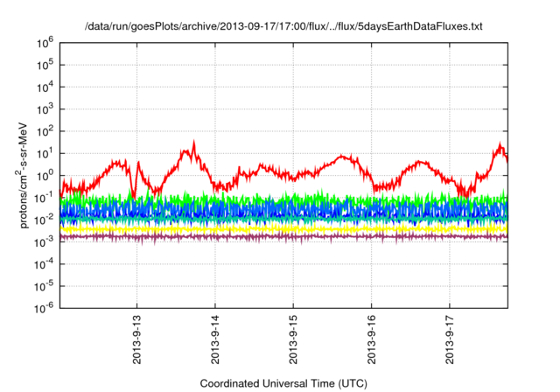Click the 10^-6 y-axis tick label
The image size is (560, 392).
click(x=44, y=308)
